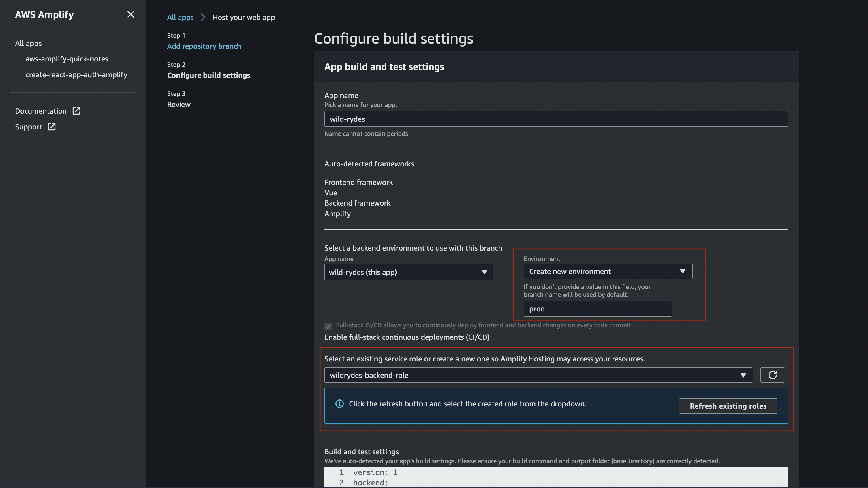Click the refresh icon beside service role dropdown
This screenshot has height=488, width=868.
pyautogui.click(x=772, y=375)
